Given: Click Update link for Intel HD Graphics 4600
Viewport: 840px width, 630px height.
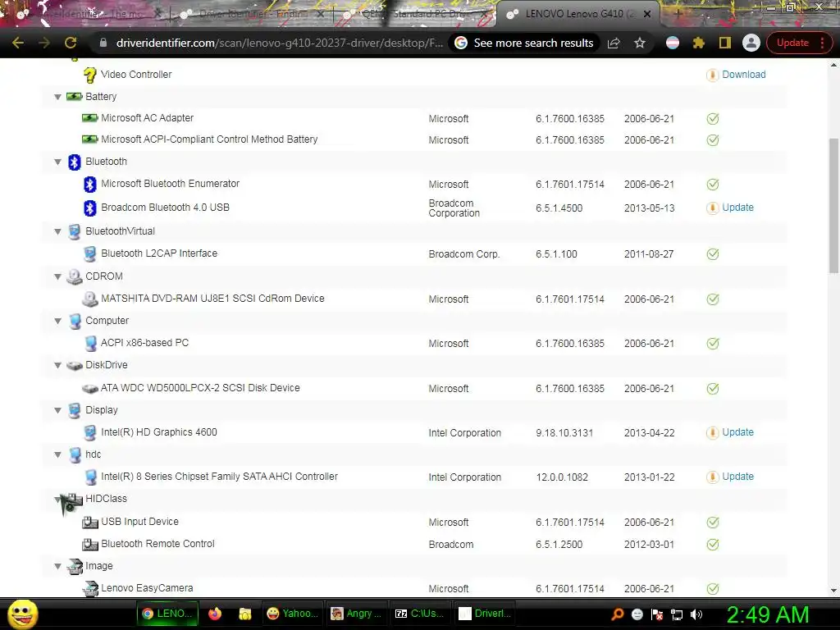Looking at the screenshot, I should pos(737,432).
